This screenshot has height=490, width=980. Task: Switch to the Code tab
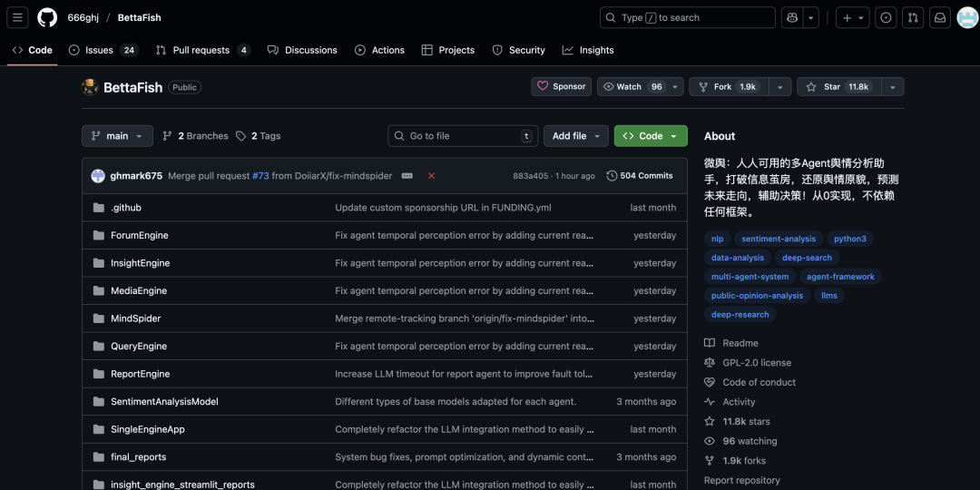[x=33, y=50]
